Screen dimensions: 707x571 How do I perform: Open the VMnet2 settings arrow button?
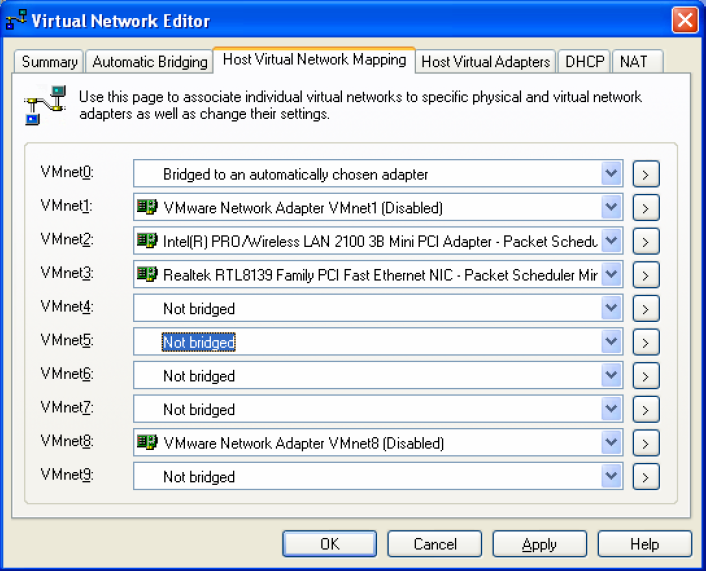pyautogui.click(x=646, y=241)
